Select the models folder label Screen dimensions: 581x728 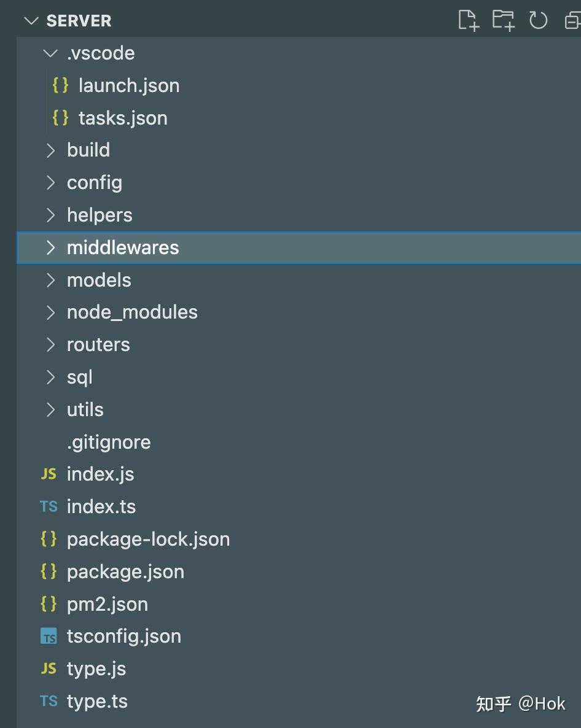(99, 280)
